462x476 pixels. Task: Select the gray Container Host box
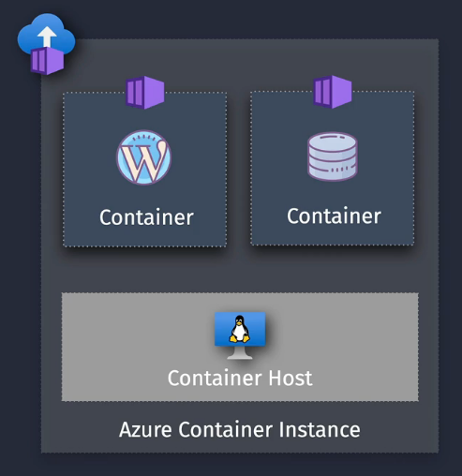(240, 347)
